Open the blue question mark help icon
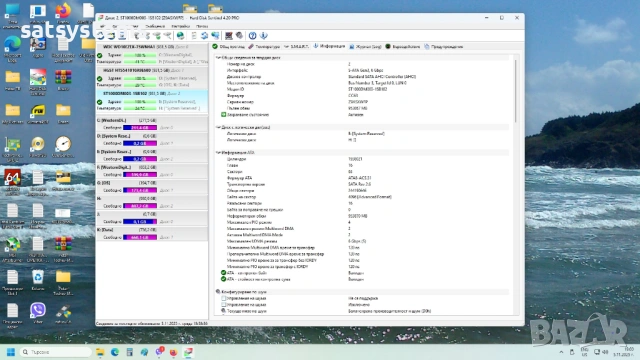 click(253, 36)
